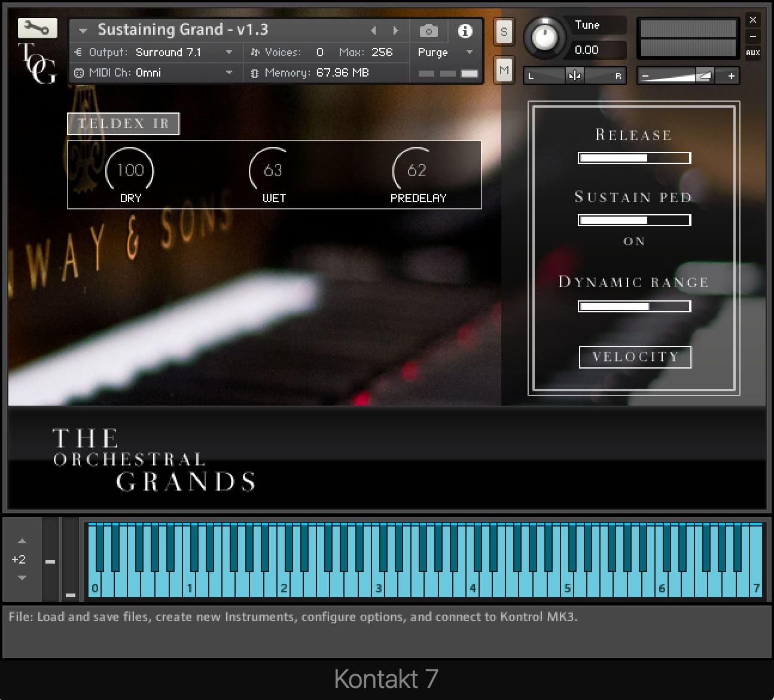Open the snapshot view camera icon
This screenshot has width=774, height=700.
(428, 31)
